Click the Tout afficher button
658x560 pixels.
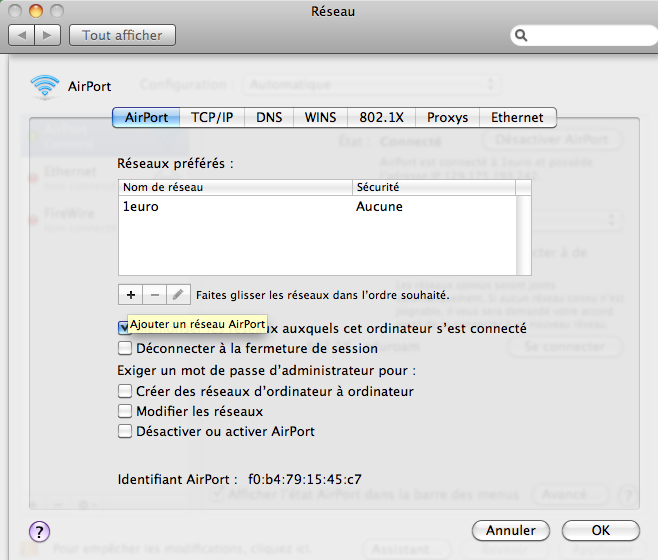[122, 35]
